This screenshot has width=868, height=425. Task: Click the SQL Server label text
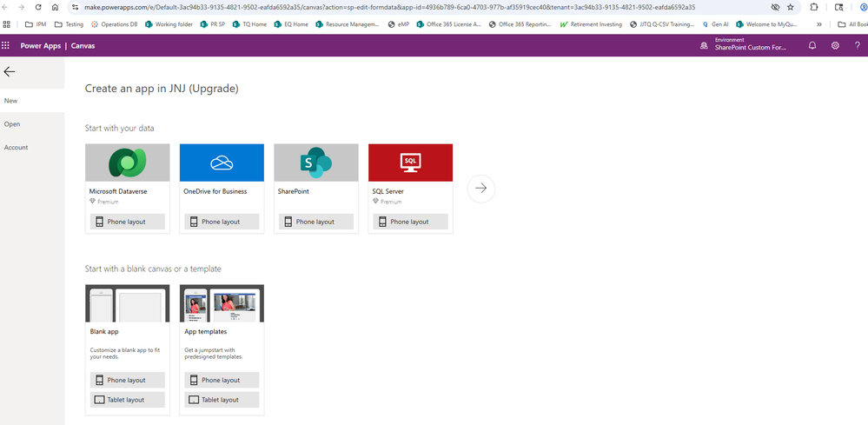click(x=388, y=191)
